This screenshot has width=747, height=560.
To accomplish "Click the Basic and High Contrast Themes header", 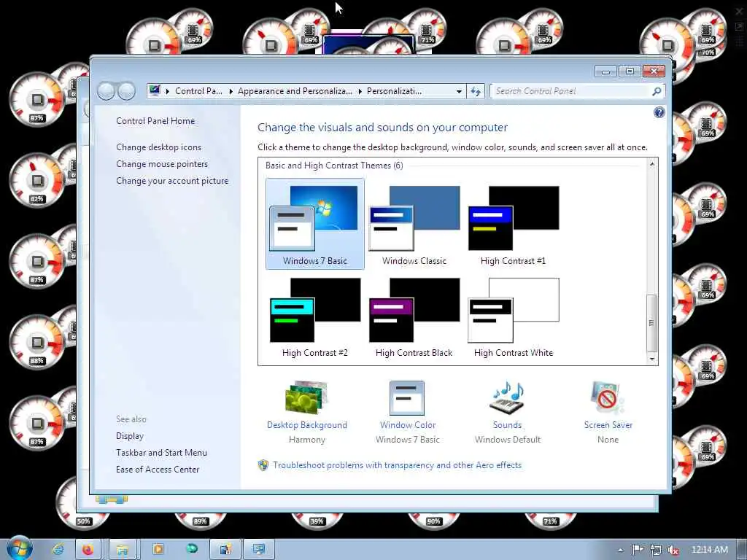I will (334, 166).
